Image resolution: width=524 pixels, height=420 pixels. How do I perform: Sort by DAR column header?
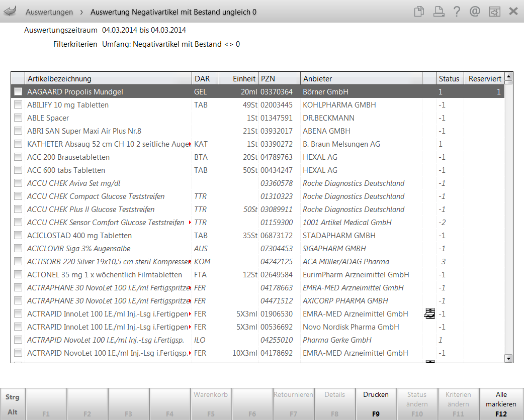pos(205,79)
